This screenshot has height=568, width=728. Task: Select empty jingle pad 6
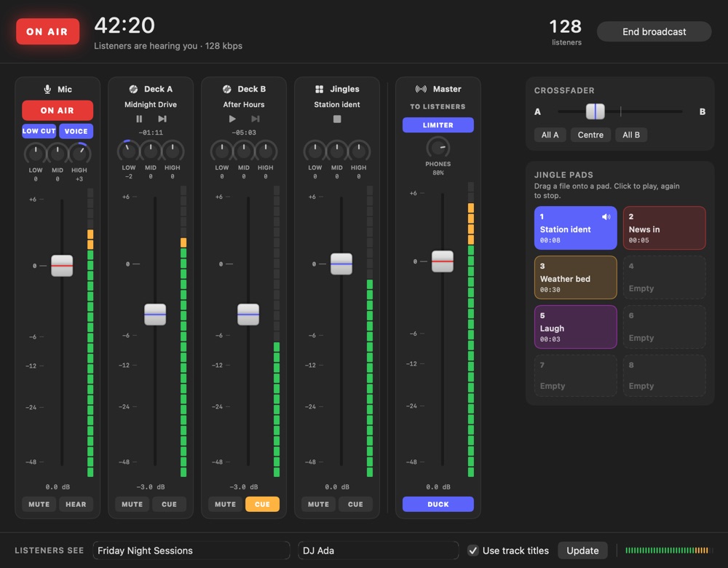coord(665,327)
